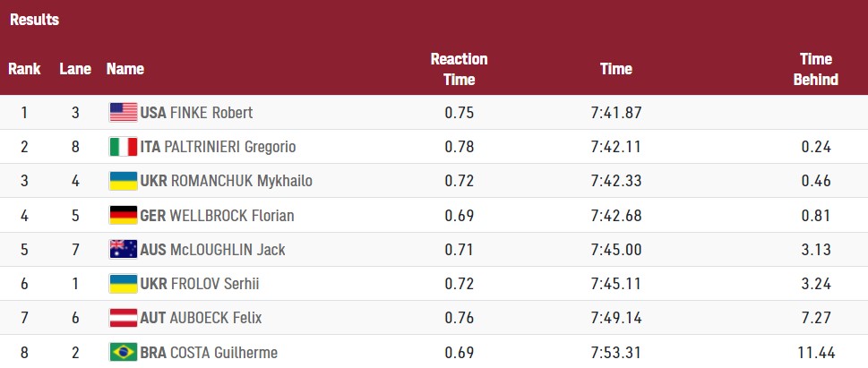The width and height of the screenshot is (868, 368).
Task: Select ROMANCHUK Mykhailo's name
Action: coord(241,181)
